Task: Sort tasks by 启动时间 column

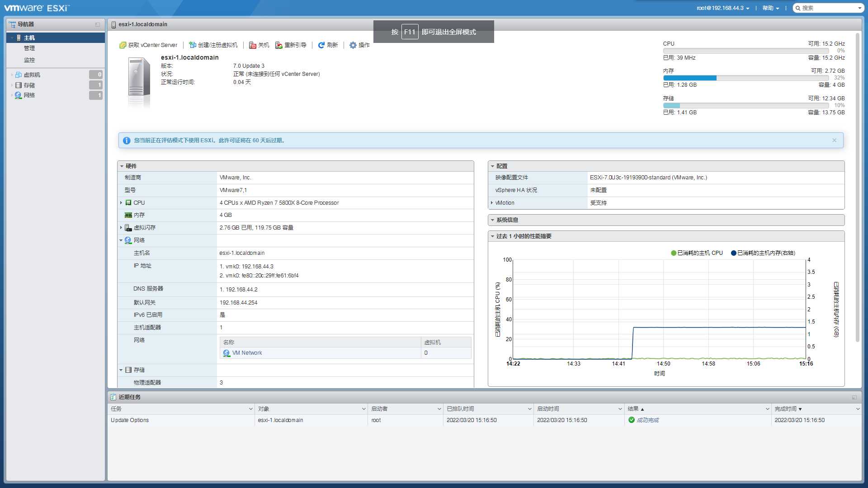Action: pos(579,409)
